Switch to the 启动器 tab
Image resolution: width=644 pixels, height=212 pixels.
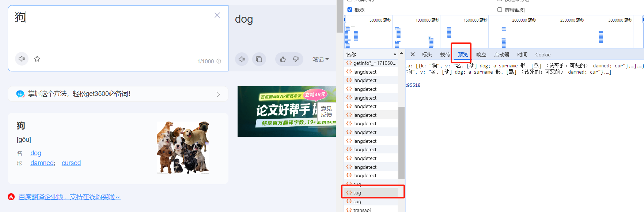(x=501, y=55)
